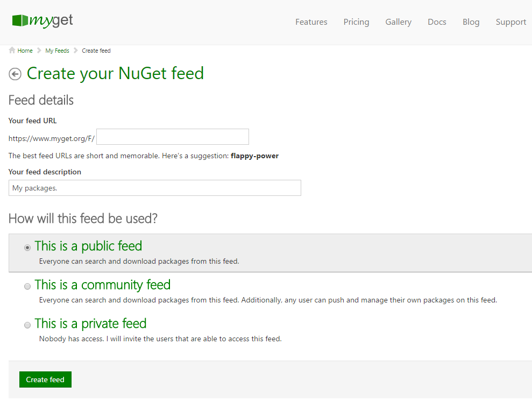
Task: Open the Pricing page
Action: pos(356,22)
